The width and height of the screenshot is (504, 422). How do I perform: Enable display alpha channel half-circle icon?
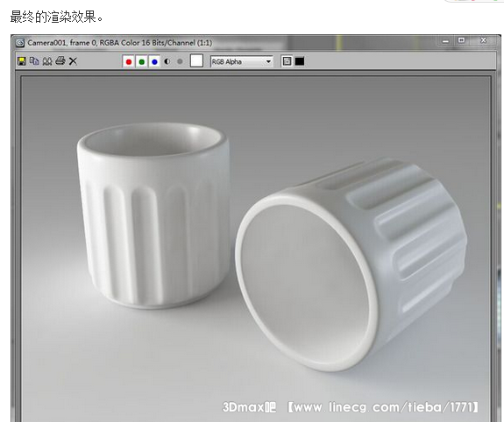[167, 61]
